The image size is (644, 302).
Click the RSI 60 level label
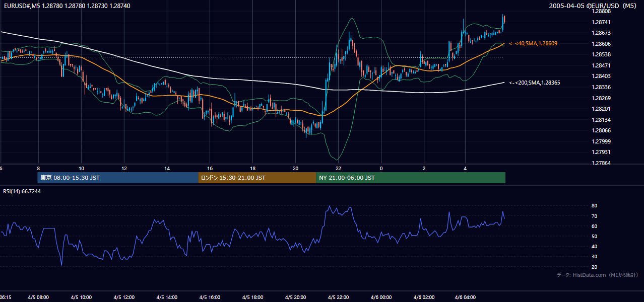pyautogui.click(x=594, y=226)
